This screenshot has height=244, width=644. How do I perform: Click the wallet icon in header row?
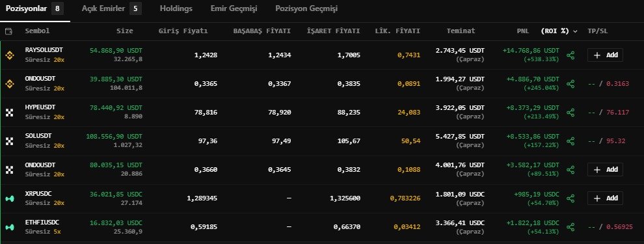pyautogui.click(x=8, y=31)
